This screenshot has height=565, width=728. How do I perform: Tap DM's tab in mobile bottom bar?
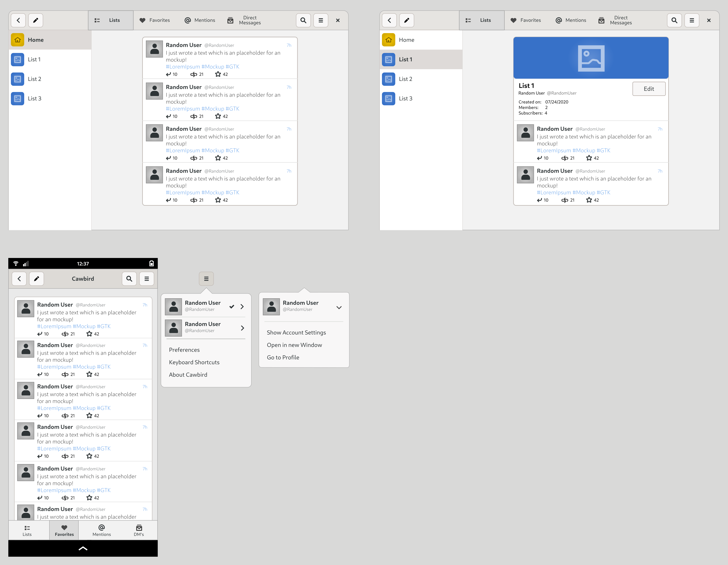pos(139,530)
